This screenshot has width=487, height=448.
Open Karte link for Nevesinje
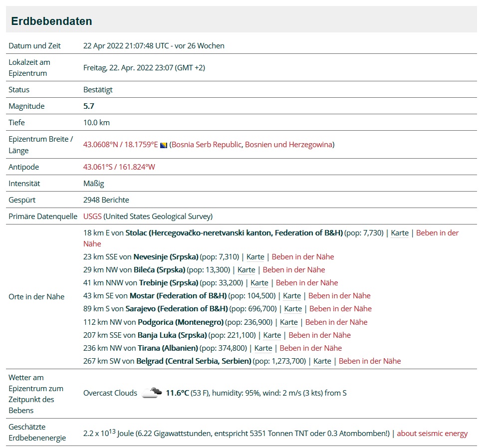pos(255,256)
